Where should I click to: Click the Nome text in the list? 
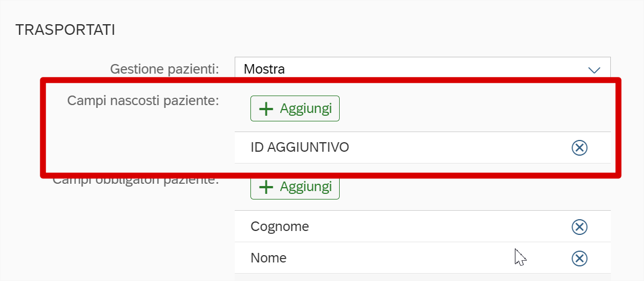[268, 258]
